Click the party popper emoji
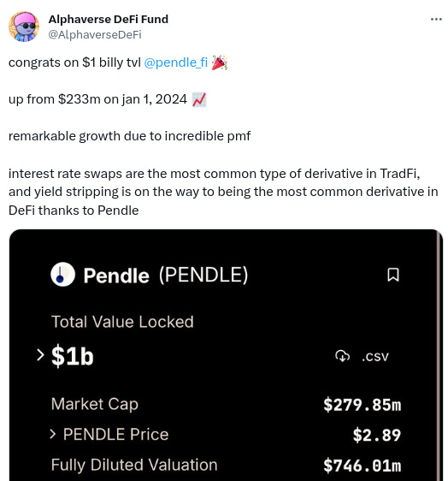The image size is (448, 481). pyautogui.click(x=220, y=62)
